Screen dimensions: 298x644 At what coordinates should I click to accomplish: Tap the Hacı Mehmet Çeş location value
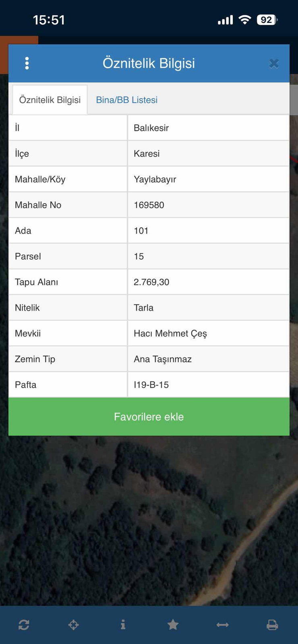pos(170,334)
